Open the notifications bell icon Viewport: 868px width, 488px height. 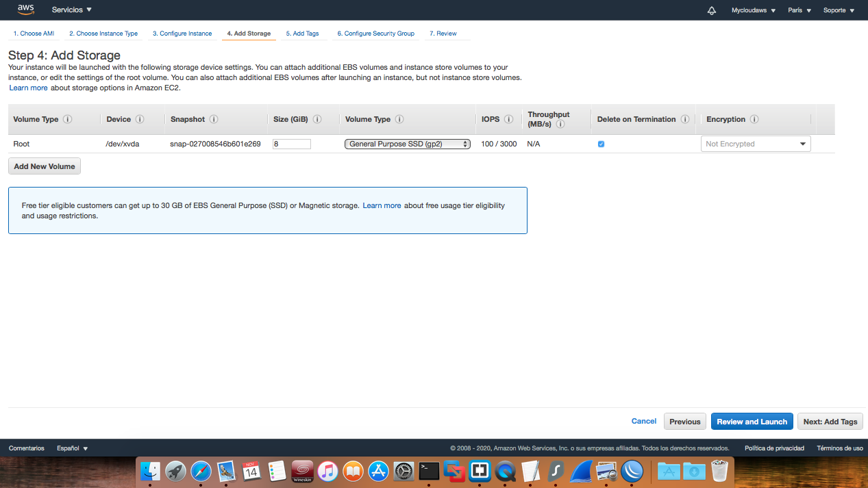[712, 10]
